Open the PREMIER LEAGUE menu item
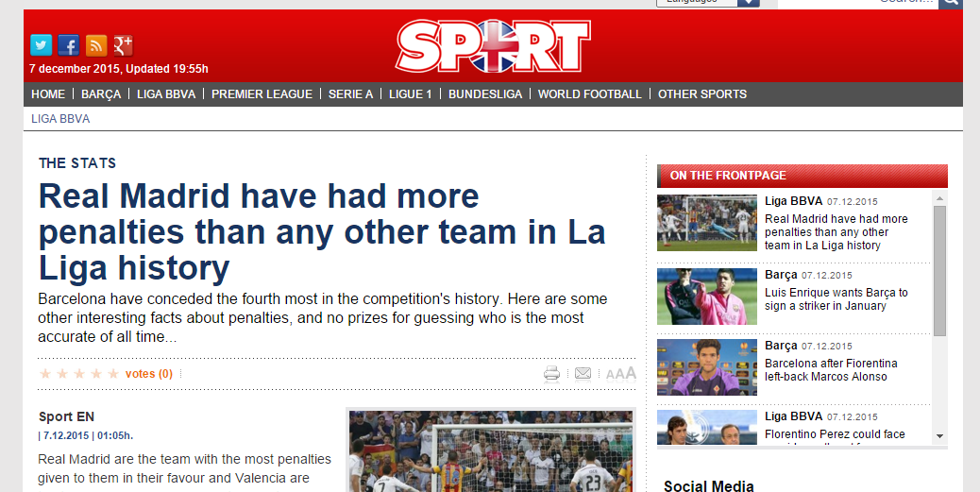This screenshot has height=492, width=980. point(262,93)
